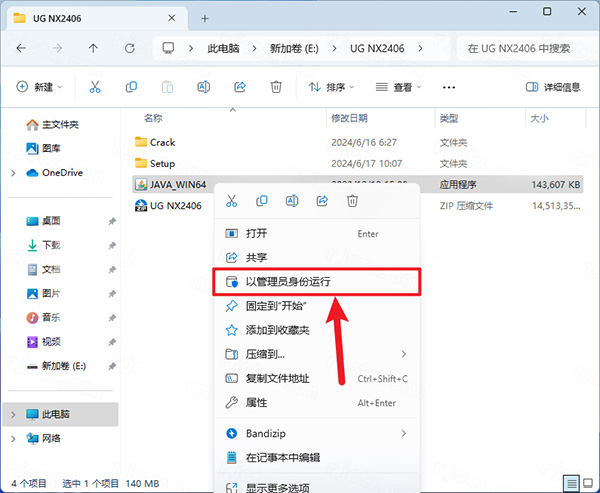
Task: Click the Cut icon in the toolbar
Action: (95, 87)
